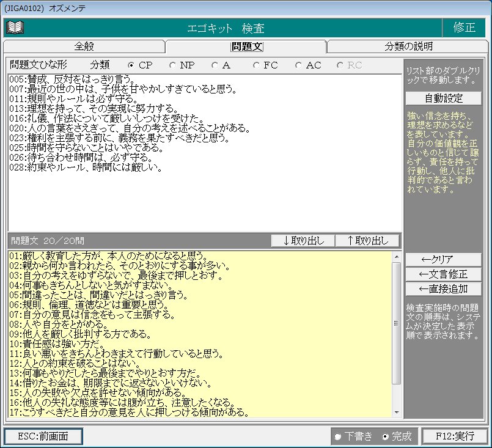Screen dimensions: 492x448
Task: Click the ←クリア button
Action: [x=443, y=260]
